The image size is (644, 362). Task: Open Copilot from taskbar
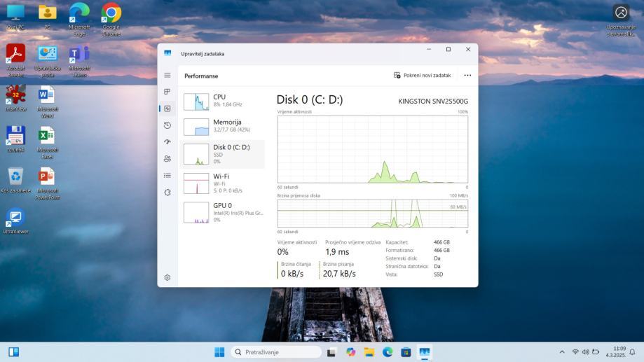click(x=350, y=351)
